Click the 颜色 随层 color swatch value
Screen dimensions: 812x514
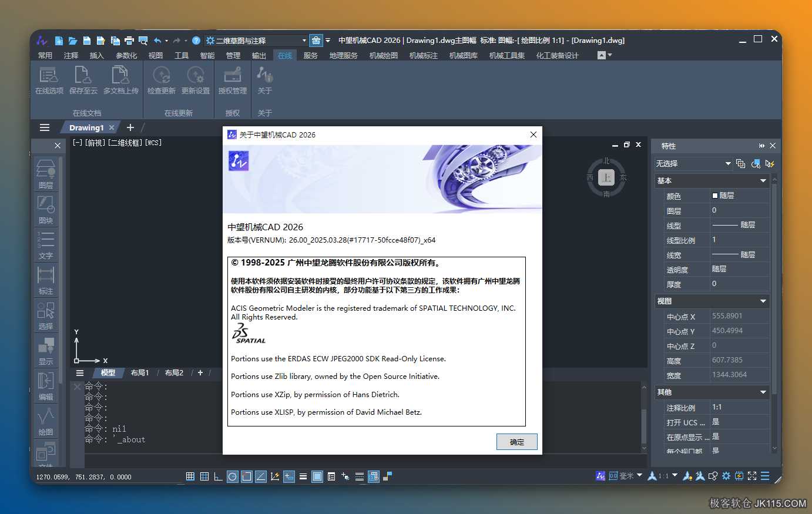739,196
